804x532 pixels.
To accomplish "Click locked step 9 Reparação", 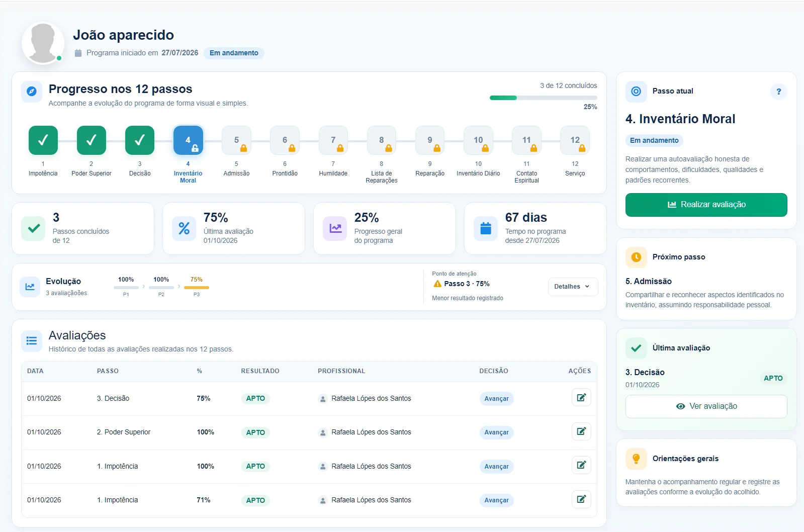I will [x=430, y=140].
